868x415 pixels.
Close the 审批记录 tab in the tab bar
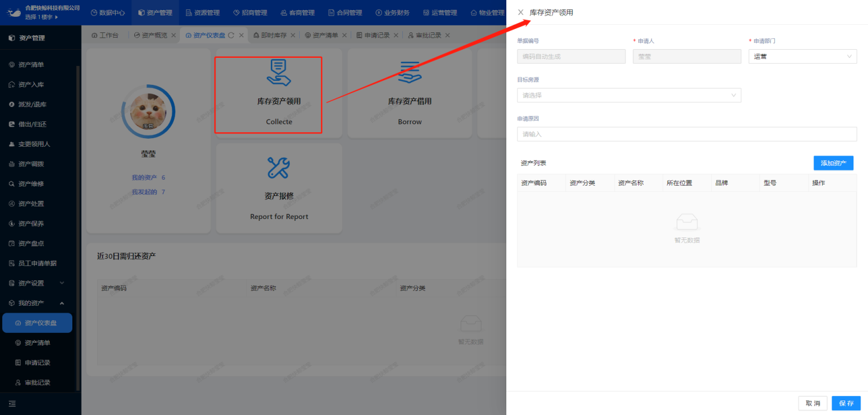447,35
